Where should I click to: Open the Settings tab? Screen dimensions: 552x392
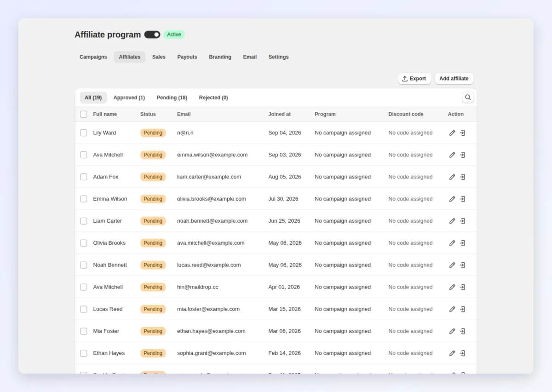(x=279, y=57)
